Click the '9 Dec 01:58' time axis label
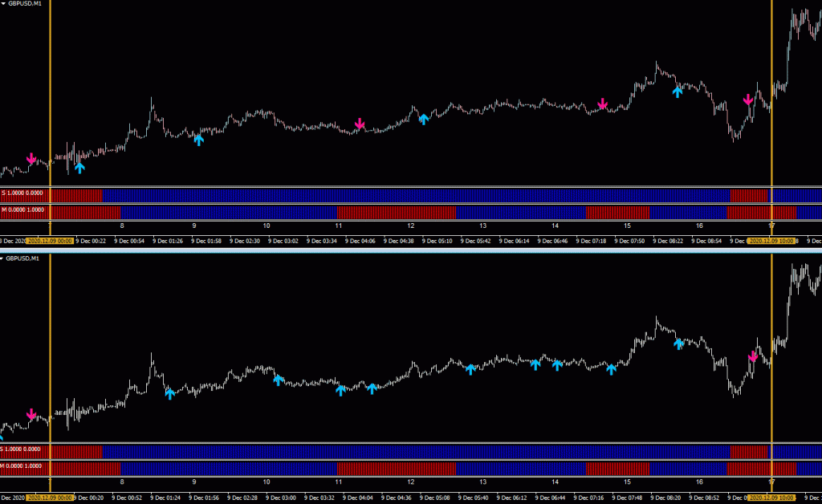This screenshot has height=504, width=822. (x=206, y=242)
